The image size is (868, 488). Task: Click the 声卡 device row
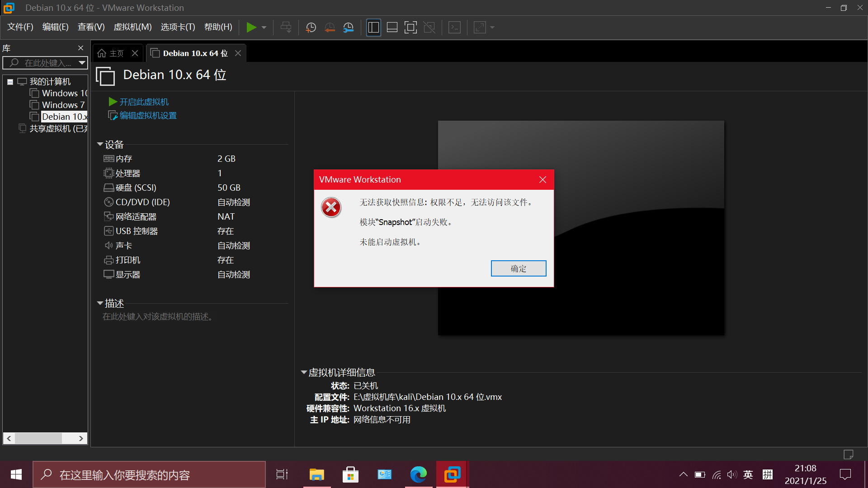coord(195,246)
